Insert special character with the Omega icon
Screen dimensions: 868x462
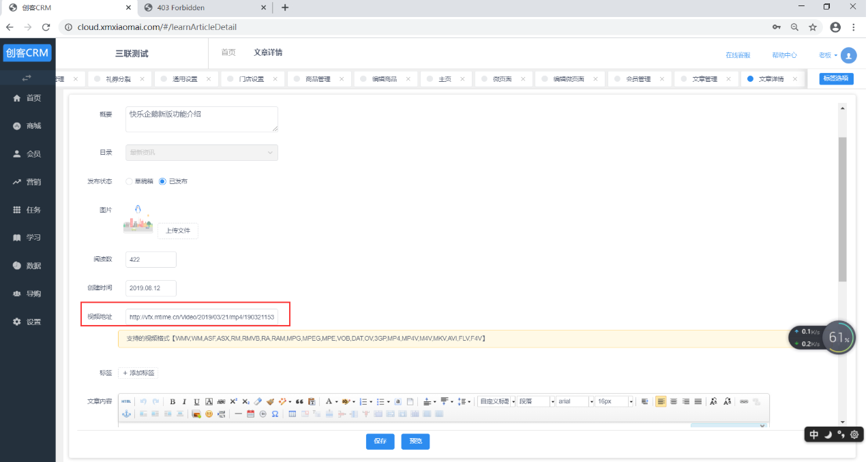[275, 414]
